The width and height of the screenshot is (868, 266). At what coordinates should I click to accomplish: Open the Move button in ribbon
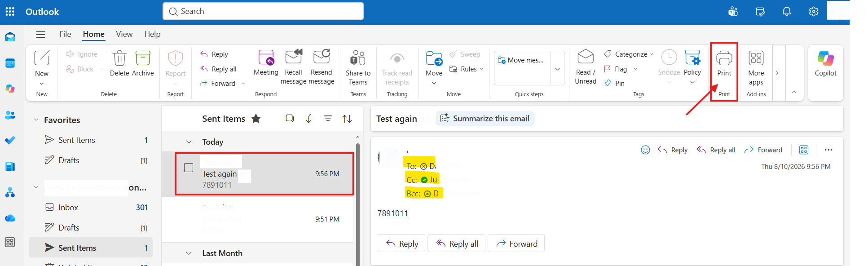(x=434, y=67)
